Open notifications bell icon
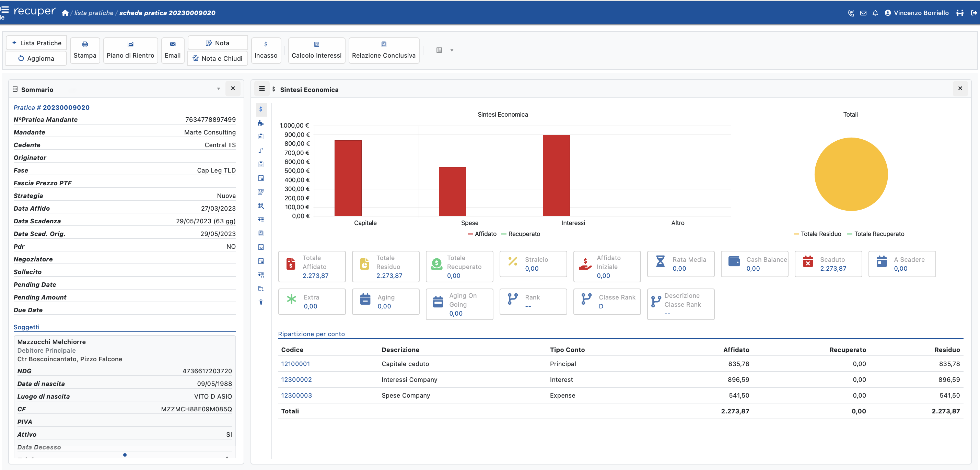Viewport: 980px width, 470px height. click(x=875, y=13)
